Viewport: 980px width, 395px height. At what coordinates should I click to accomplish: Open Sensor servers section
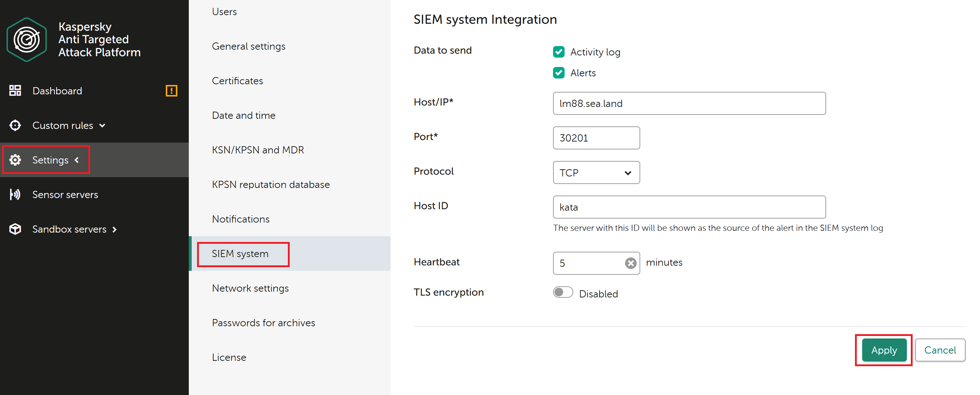pos(65,194)
